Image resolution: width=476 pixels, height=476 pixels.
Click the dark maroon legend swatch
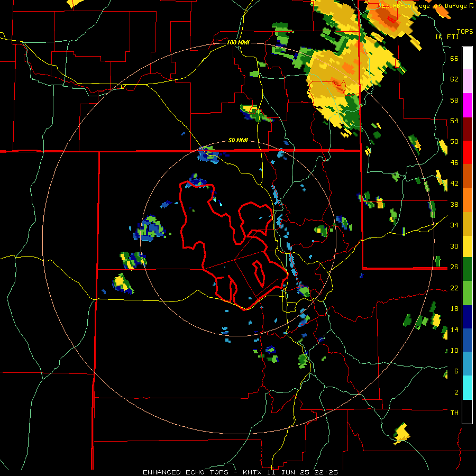pos(467,129)
